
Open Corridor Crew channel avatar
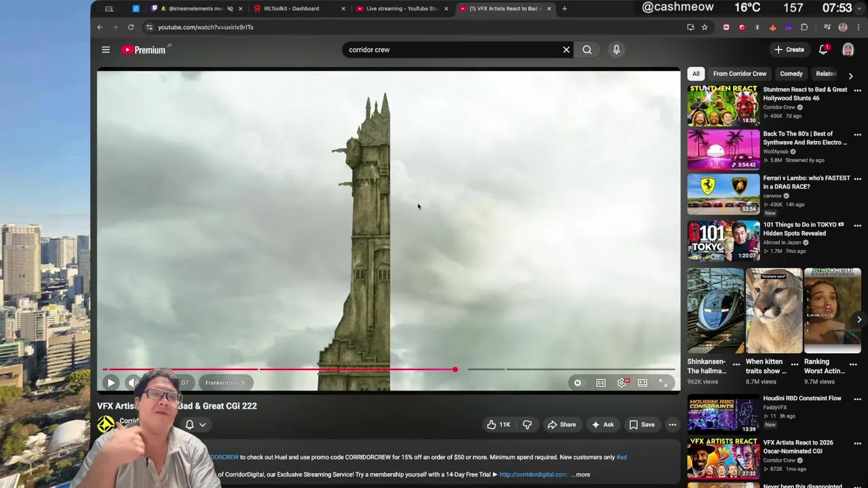pyautogui.click(x=106, y=424)
